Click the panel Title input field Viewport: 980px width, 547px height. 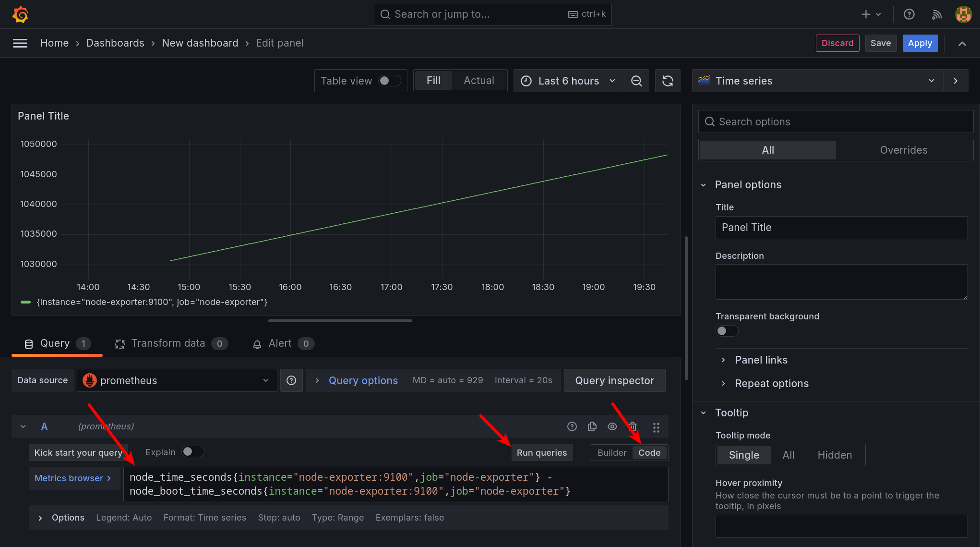(841, 228)
